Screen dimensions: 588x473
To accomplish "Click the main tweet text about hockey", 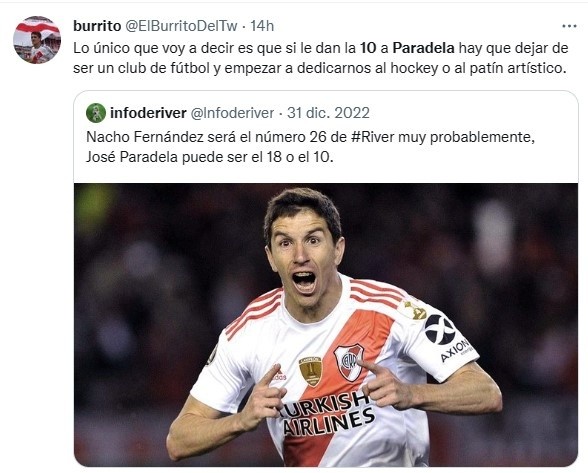I will (x=321, y=58).
